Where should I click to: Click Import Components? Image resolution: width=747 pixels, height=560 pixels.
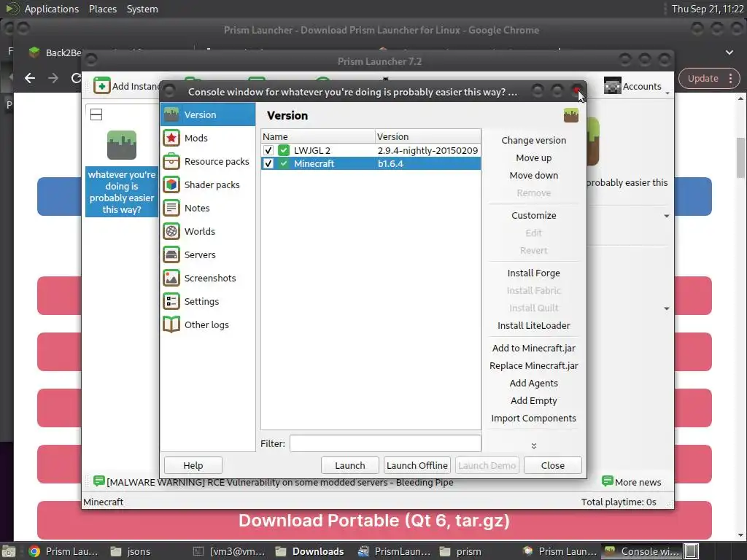coord(533,419)
